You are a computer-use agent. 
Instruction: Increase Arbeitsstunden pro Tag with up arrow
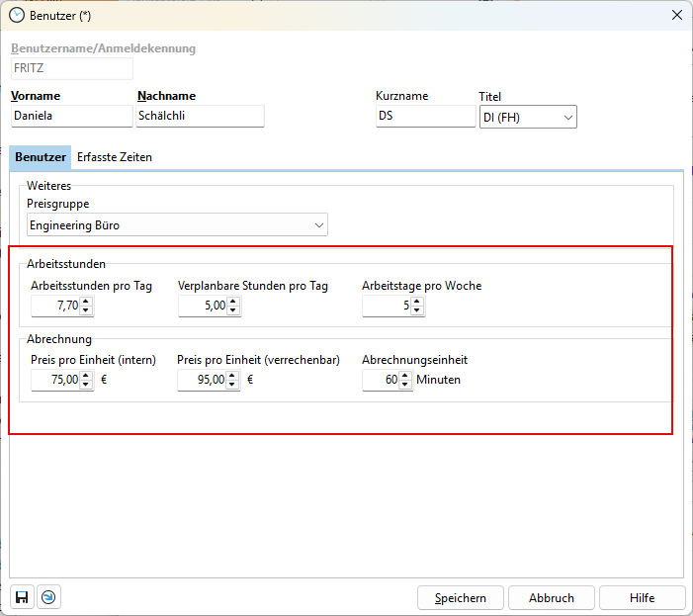click(x=87, y=302)
